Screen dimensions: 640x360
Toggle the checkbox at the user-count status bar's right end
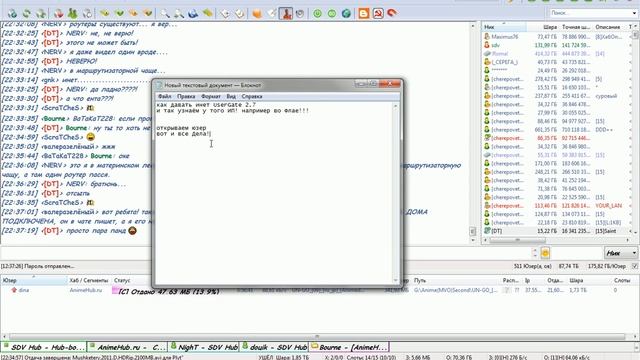click(635, 266)
